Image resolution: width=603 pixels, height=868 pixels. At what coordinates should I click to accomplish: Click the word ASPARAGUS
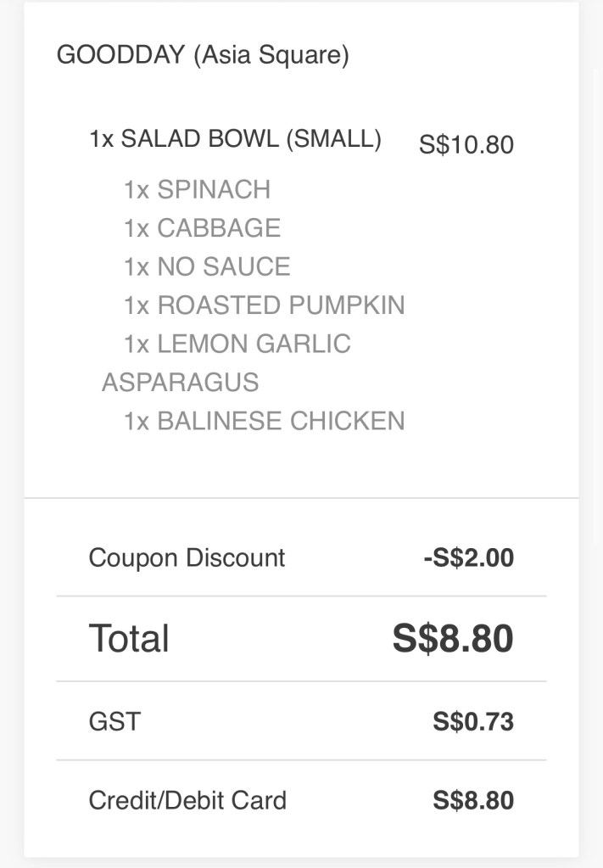pyautogui.click(x=180, y=382)
